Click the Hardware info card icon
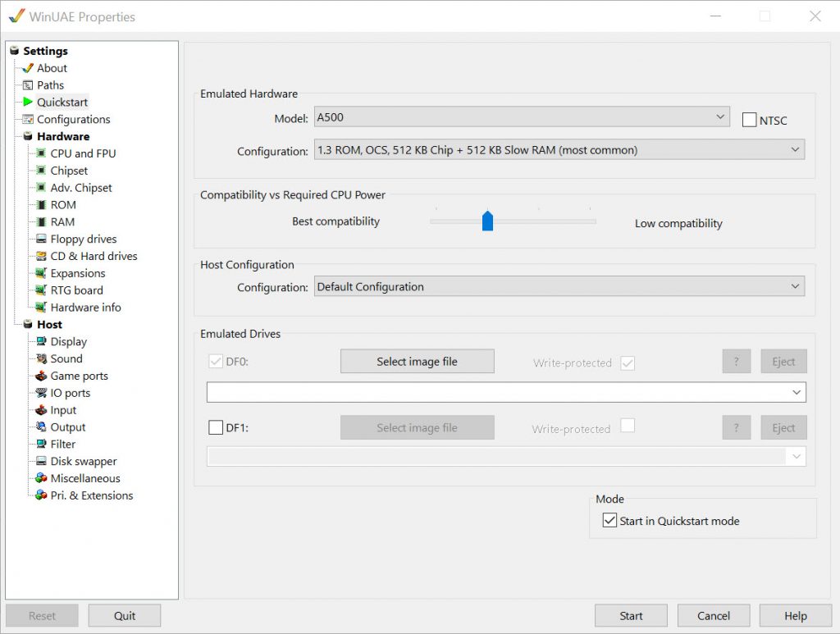This screenshot has width=840, height=634. [x=41, y=308]
